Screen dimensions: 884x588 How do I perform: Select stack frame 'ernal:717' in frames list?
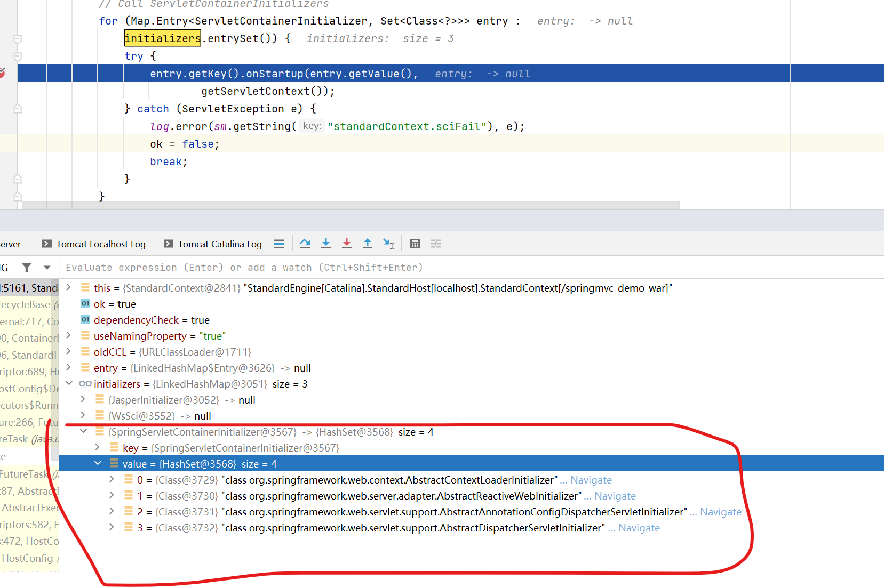(29, 321)
